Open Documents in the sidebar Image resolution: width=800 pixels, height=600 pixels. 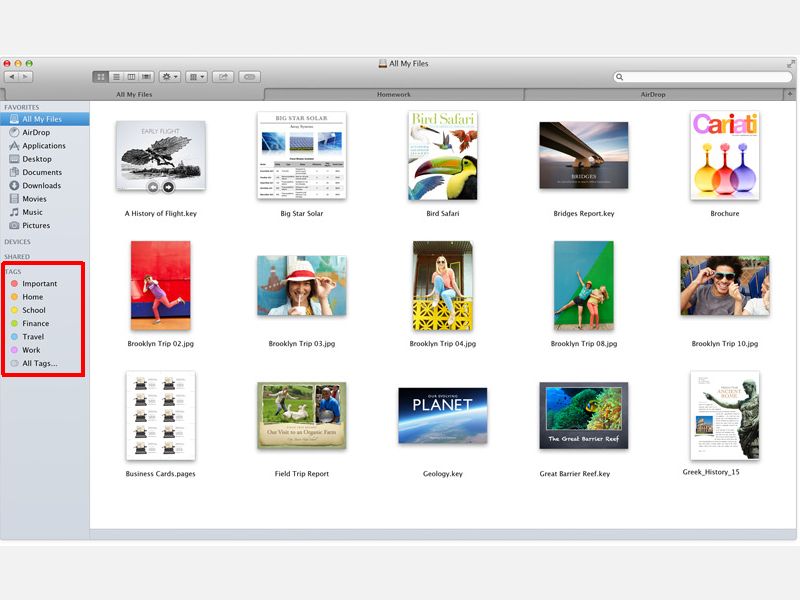pyautogui.click(x=44, y=172)
